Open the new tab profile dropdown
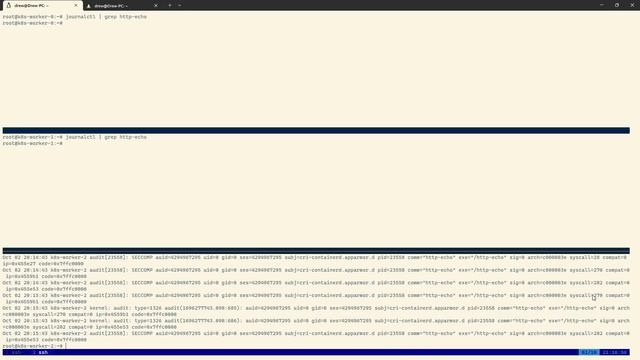Screen dimensions: 640x360 (x=180, y=5)
